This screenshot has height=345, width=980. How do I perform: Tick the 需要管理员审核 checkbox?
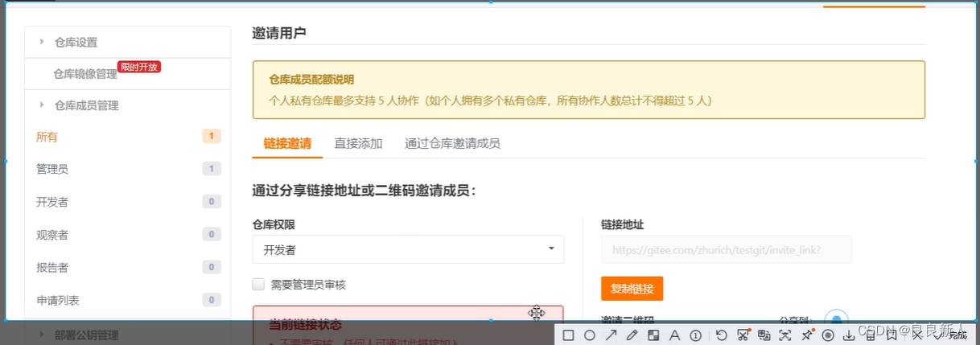(258, 284)
